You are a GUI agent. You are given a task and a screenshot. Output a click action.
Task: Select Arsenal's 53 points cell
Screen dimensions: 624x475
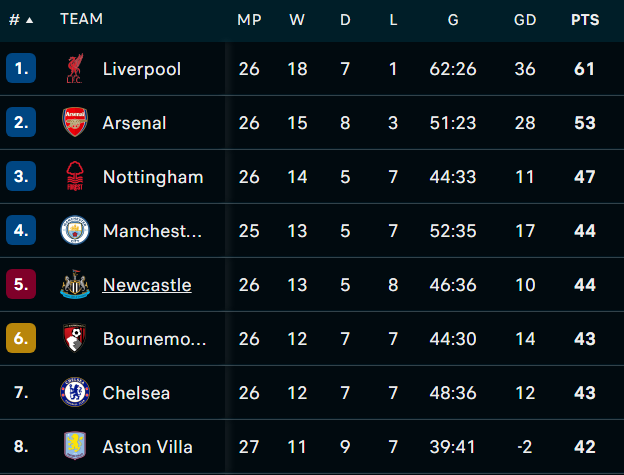tap(585, 123)
